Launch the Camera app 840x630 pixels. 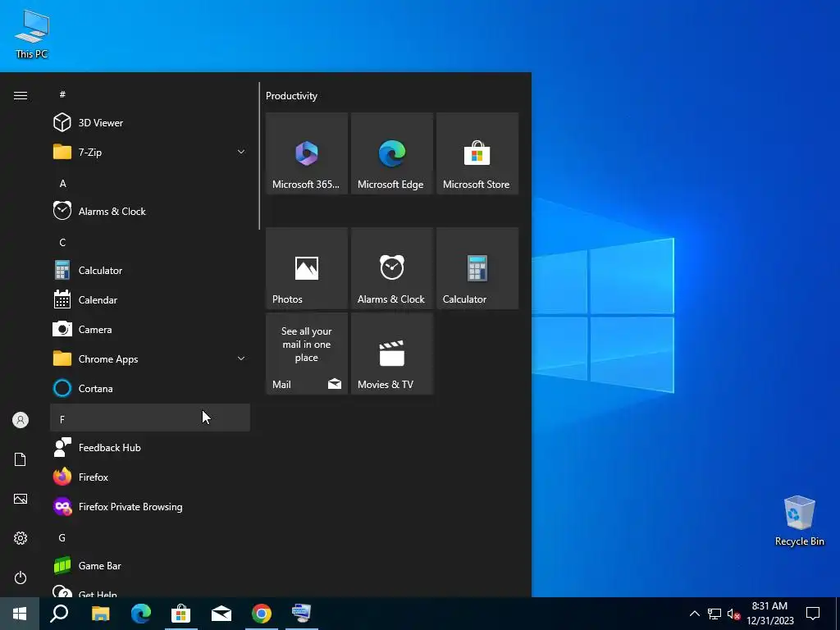[x=150, y=329]
